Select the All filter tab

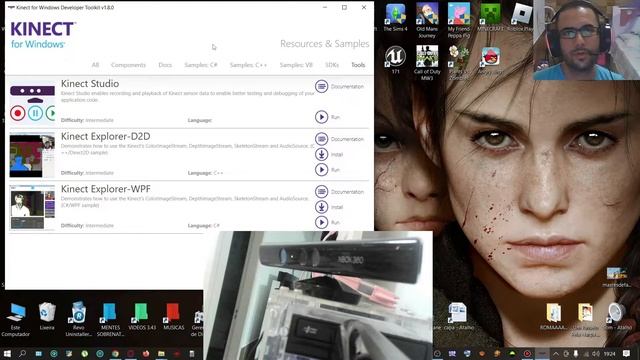[x=95, y=65]
